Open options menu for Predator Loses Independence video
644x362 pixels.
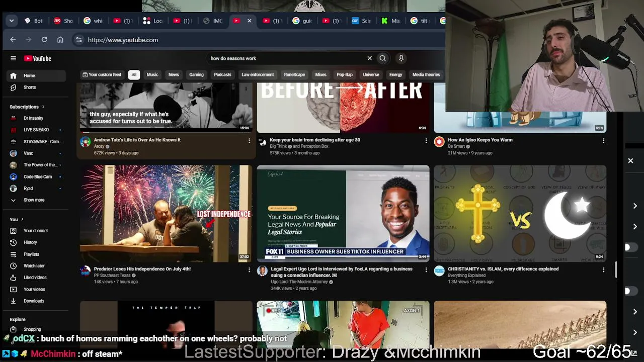(249, 270)
